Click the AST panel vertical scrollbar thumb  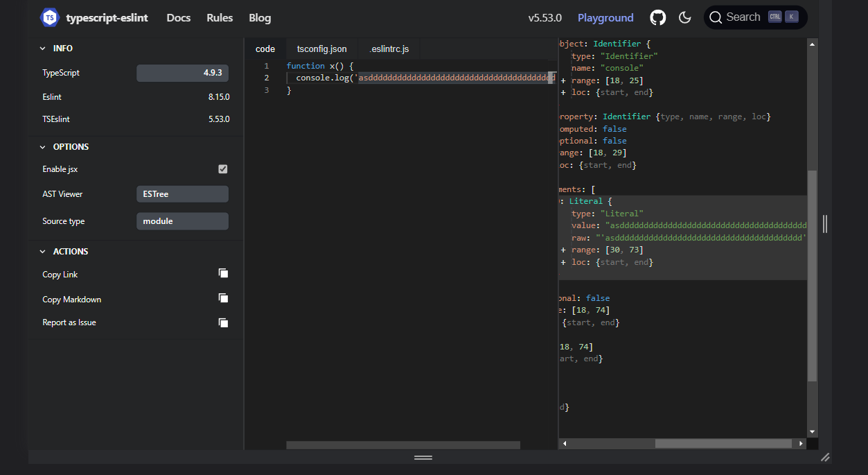[813, 276]
